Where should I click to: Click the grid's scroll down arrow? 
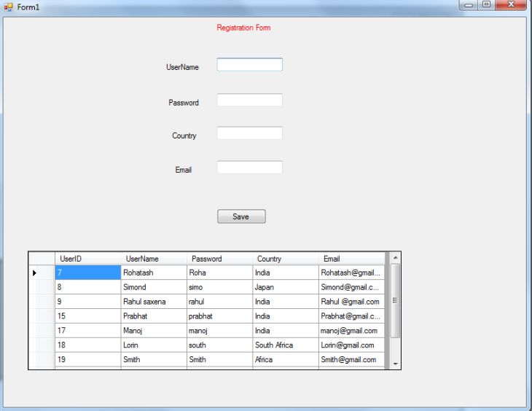pos(395,364)
